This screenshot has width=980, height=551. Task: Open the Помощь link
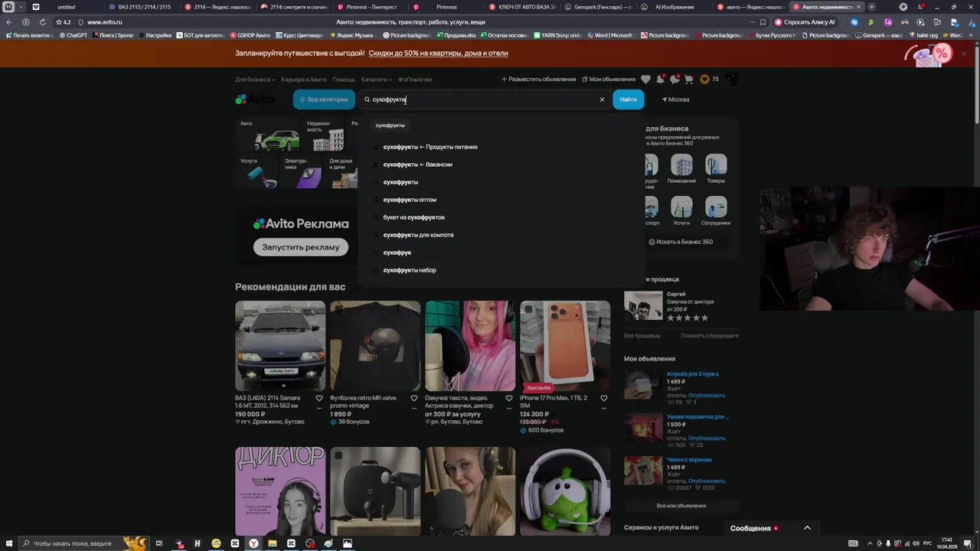coord(344,80)
